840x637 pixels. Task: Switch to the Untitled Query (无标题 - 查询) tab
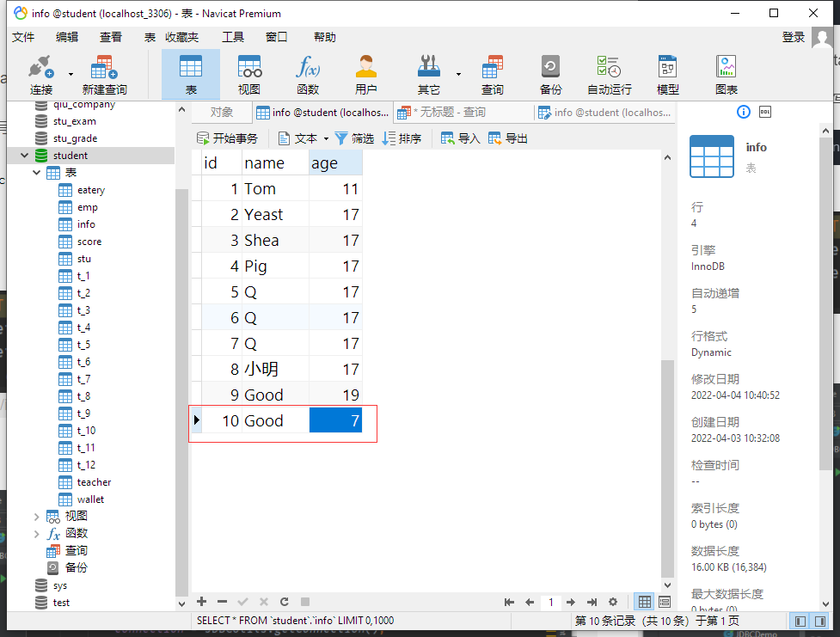point(463,112)
